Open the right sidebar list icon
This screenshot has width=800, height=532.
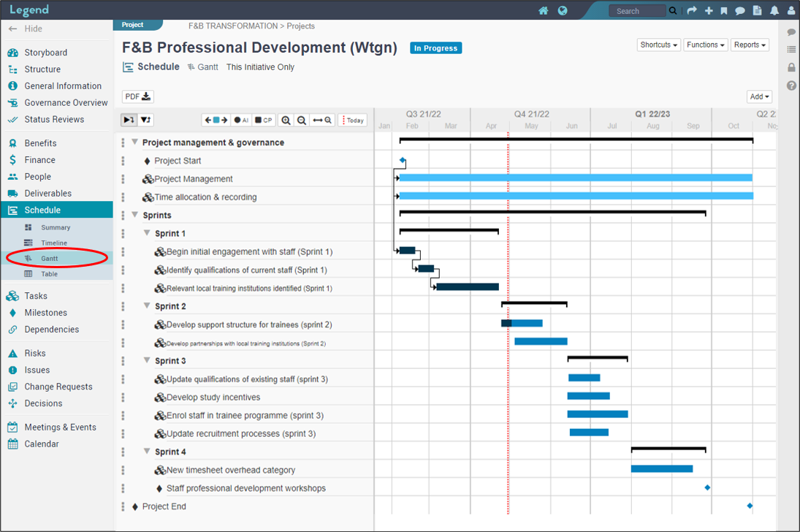coord(791,50)
